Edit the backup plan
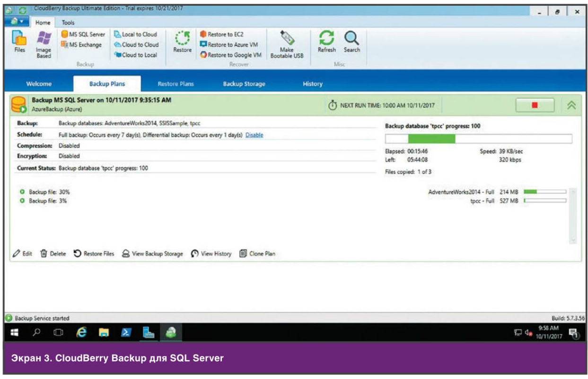This screenshot has height=379, width=588. pos(23,254)
